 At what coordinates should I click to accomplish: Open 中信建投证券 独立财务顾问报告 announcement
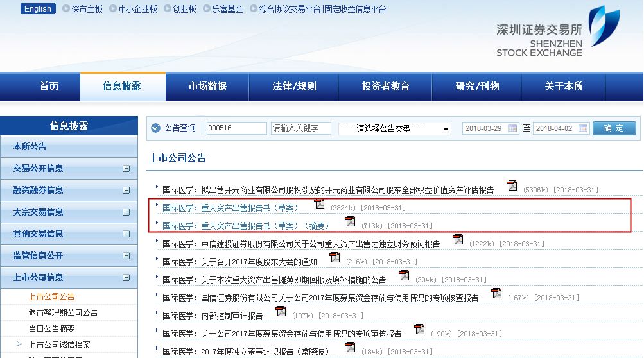pyautogui.click(x=301, y=244)
